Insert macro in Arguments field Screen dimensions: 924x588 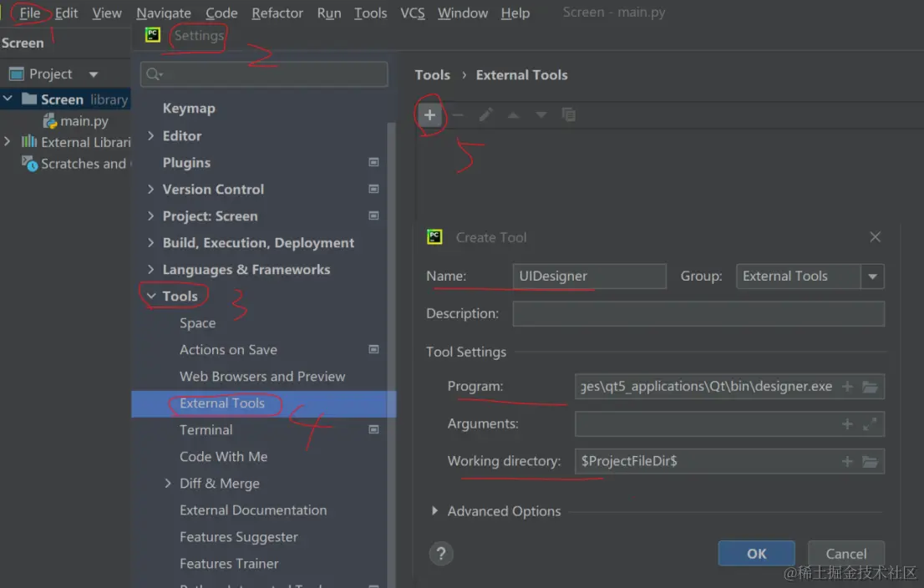coord(847,424)
